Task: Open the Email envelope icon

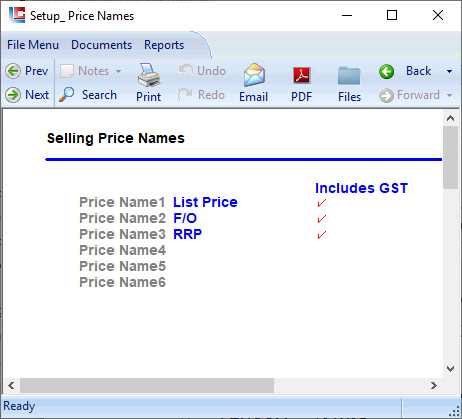Action: [x=254, y=75]
